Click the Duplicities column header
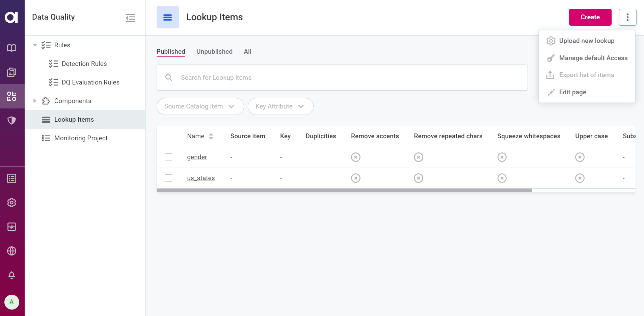The height and width of the screenshot is (316, 644). [321, 136]
